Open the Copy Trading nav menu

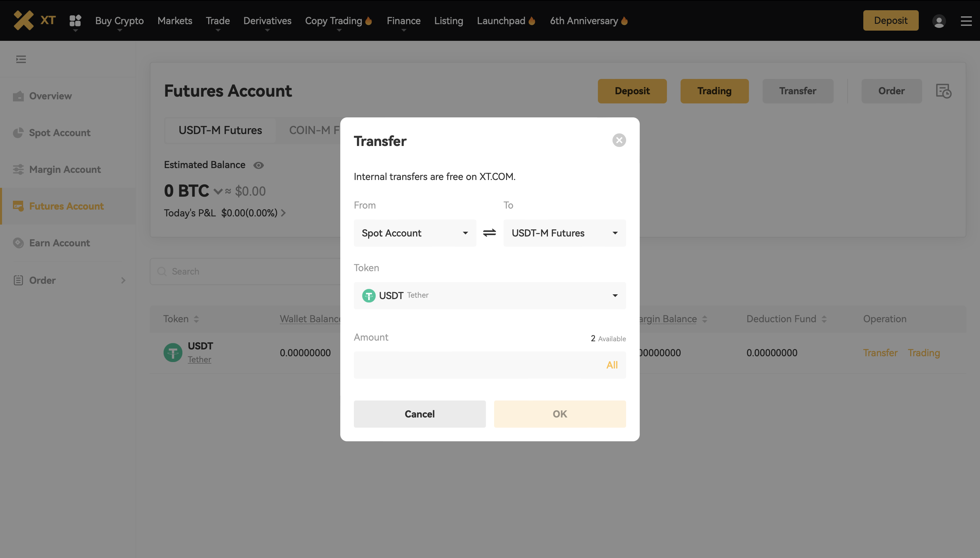click(x=339, y=21)
